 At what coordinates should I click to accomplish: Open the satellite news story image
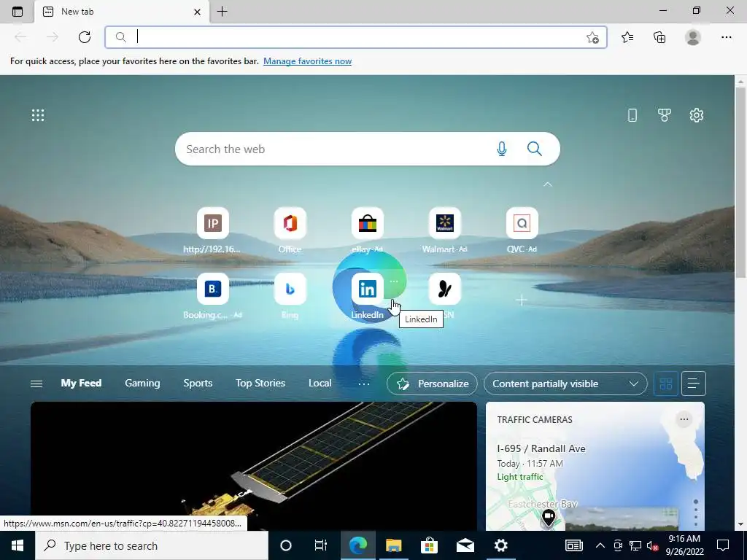point(253,466)
